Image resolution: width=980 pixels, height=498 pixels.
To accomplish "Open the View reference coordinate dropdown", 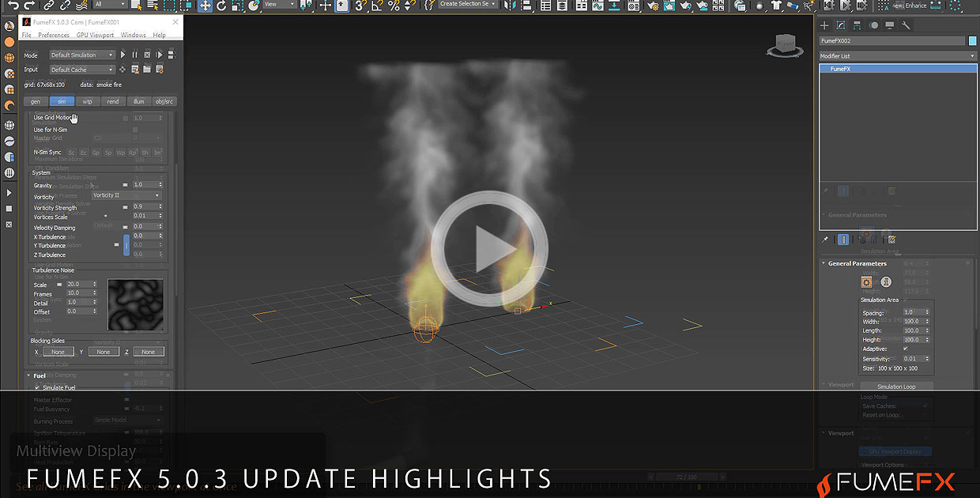I will point(281,6).
